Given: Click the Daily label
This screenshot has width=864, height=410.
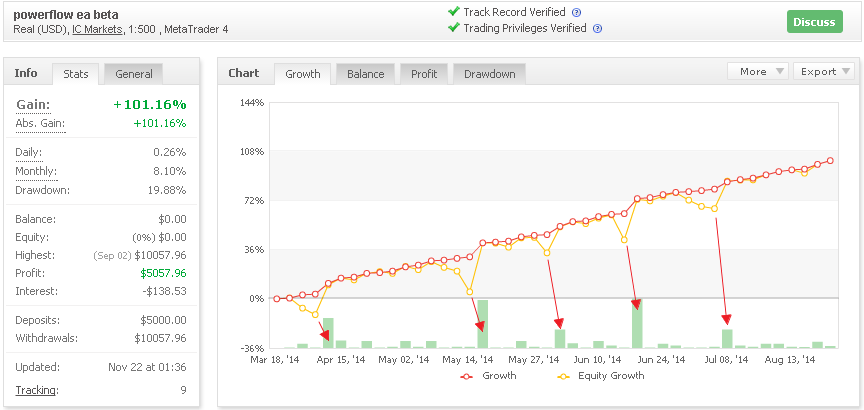Looking at the screenshot, I should (29, 152).
